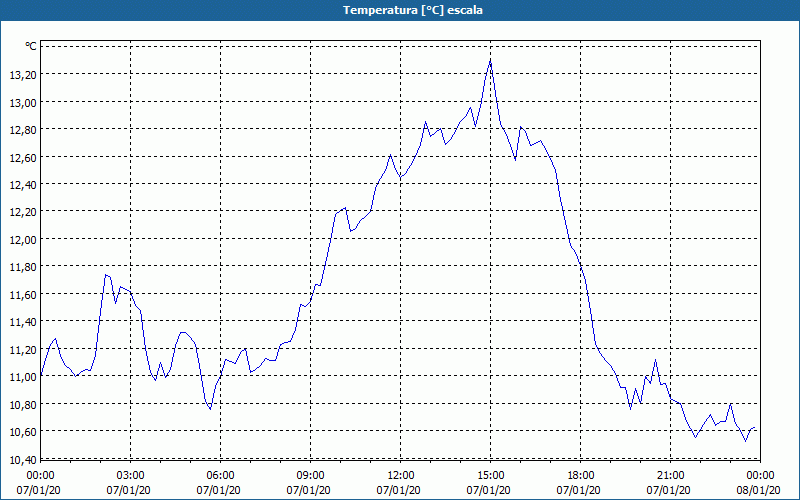This screenshot has height=500, width=800.
Task: Select the 10,40 y-axis value
Action: [x=23, y=460]
